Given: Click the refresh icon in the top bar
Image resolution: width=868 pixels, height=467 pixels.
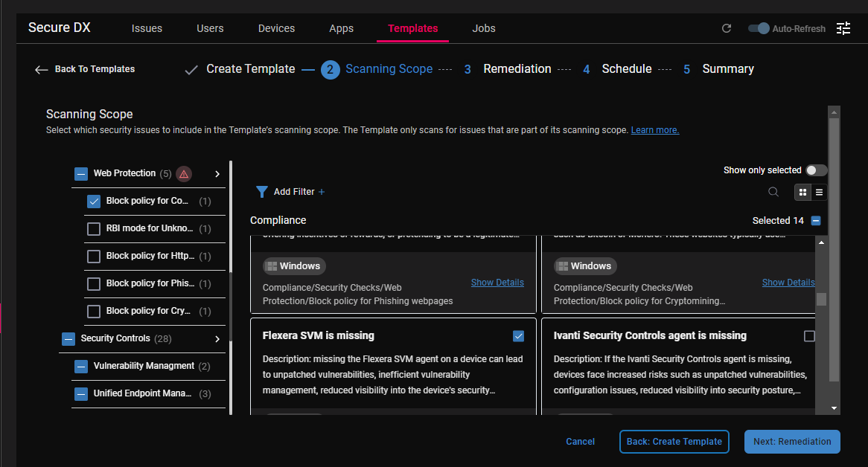Looking at the screenshot, I should [727, 28].
